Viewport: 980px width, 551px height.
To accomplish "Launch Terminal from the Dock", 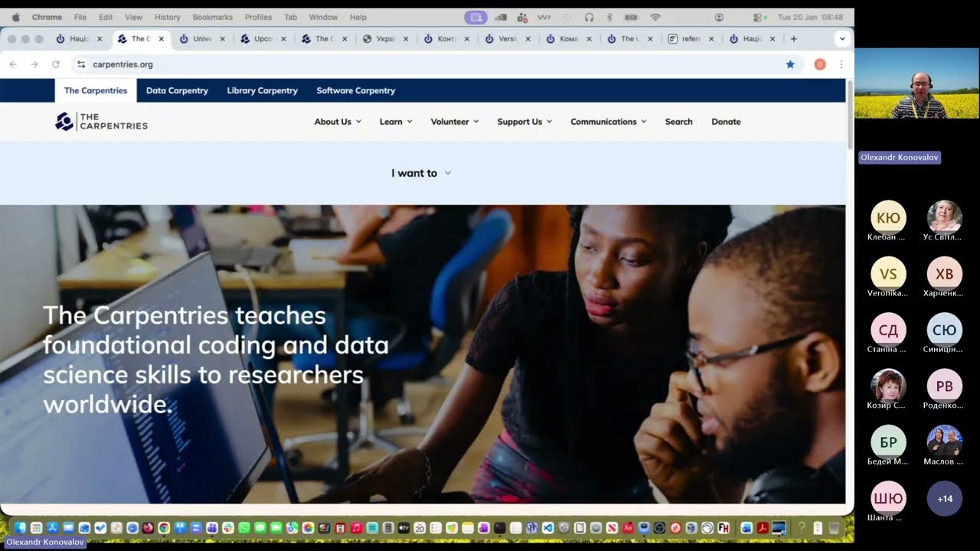I will [x=500, y=527].
